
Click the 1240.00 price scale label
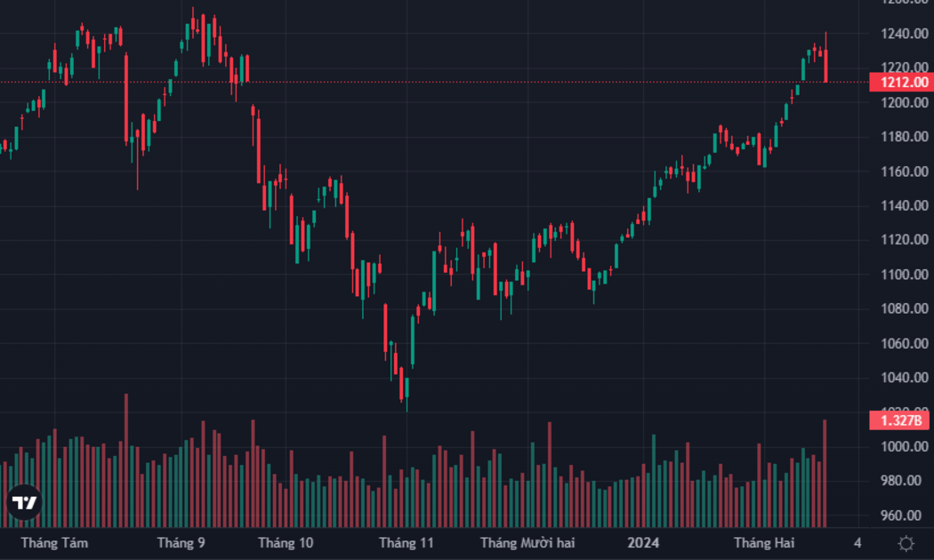[x=905, y=34]
